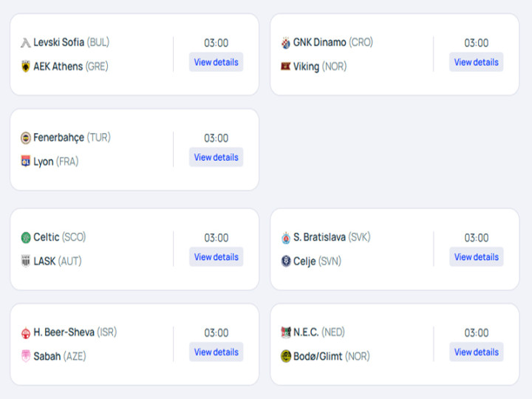532x399 pixels.
Task: Click the Lyon club crest
Action: tap(26, 162)
